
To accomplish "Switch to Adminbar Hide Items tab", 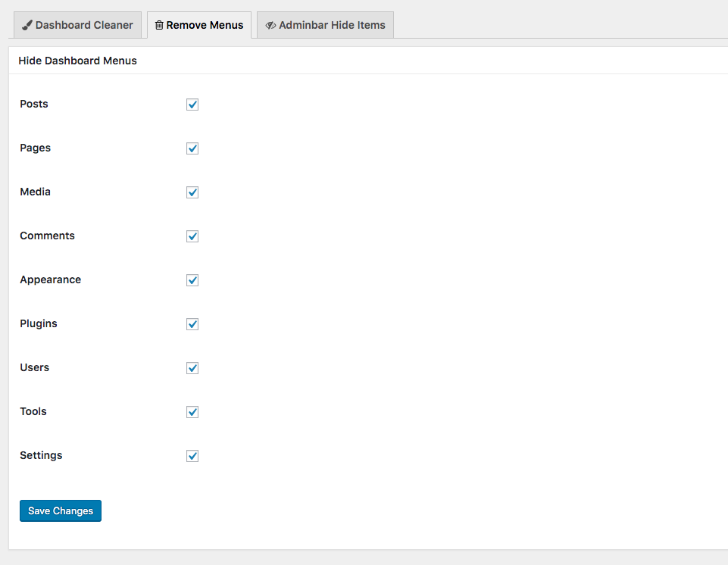I will click(x=325, y=25).
